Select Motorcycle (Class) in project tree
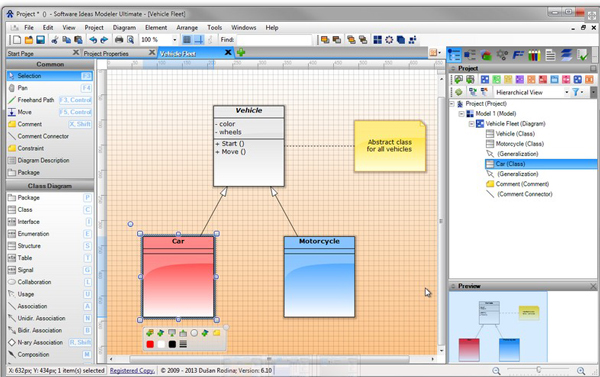The height and width of the screenshot is (377, 600). (x=519, y=144)
